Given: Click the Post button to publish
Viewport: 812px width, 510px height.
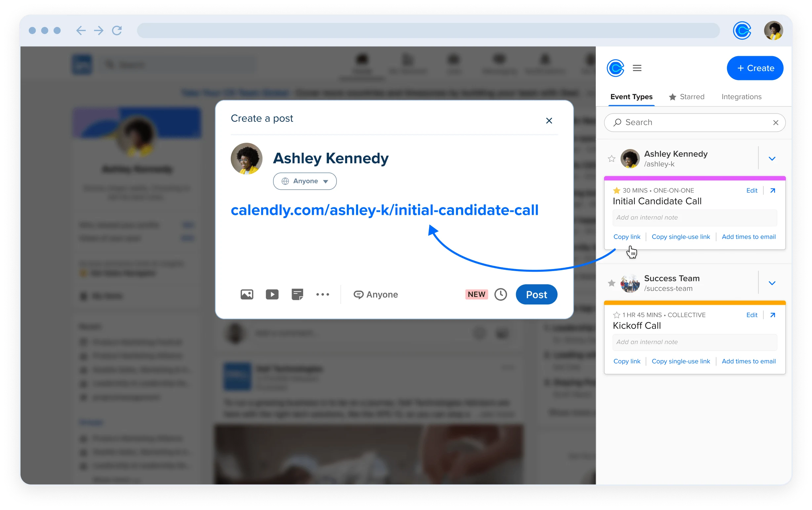Looking at the screenshot, I should [x=535, y=294].
